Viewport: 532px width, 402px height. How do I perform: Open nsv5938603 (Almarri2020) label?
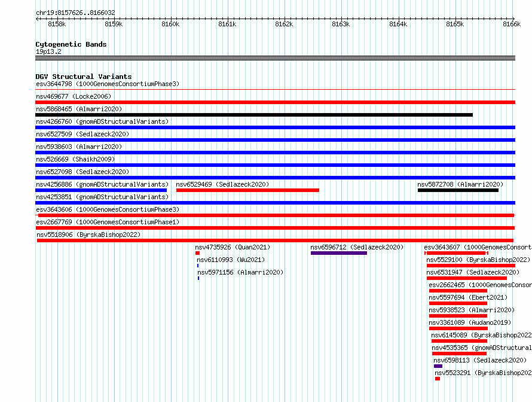pyautogui.click(x=79, y=147)
